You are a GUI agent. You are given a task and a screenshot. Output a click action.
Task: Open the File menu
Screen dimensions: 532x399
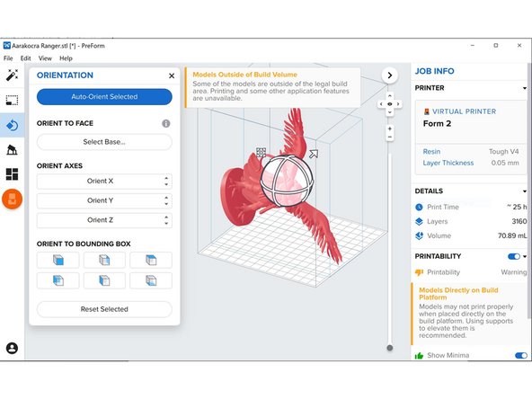click(8, 58)
